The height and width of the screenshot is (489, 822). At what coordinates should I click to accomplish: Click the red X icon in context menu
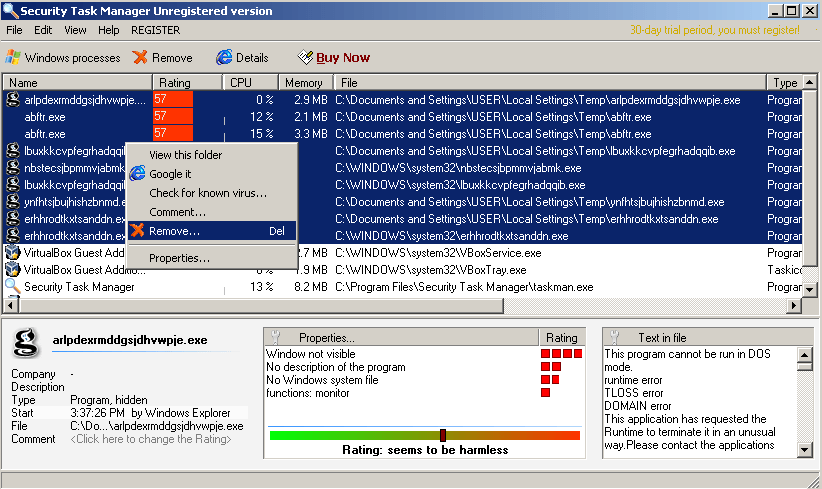(137, 230)
